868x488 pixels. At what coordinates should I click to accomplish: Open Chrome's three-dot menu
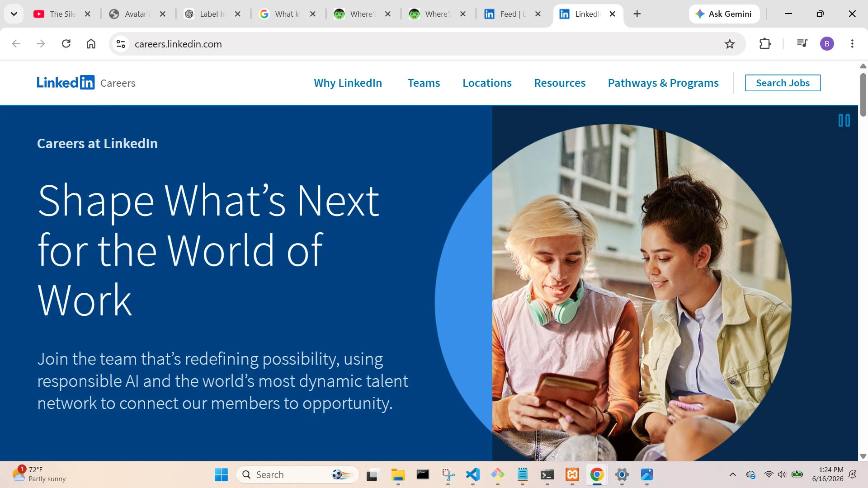click(852, 44)
